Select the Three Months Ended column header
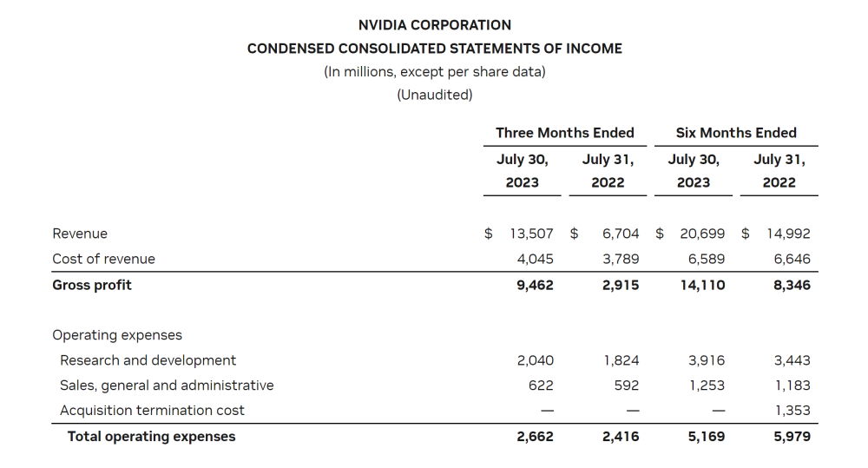 tap(565, 133)
